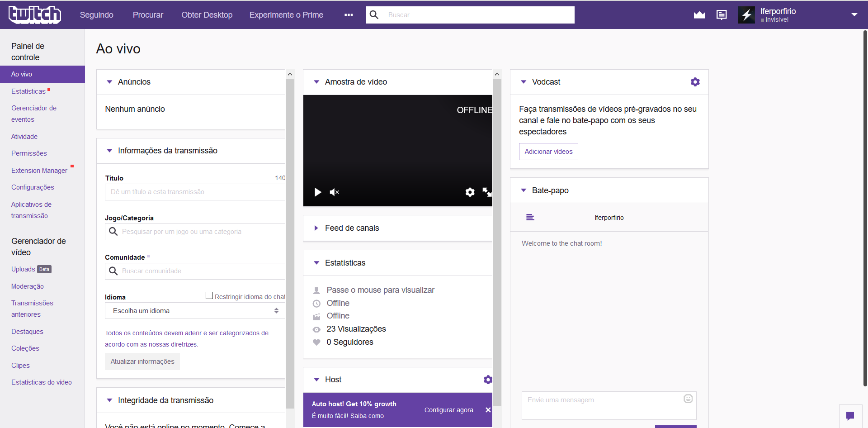
Task: Collapse the Estatísticas panel
Action: click(x=316, y=263)
